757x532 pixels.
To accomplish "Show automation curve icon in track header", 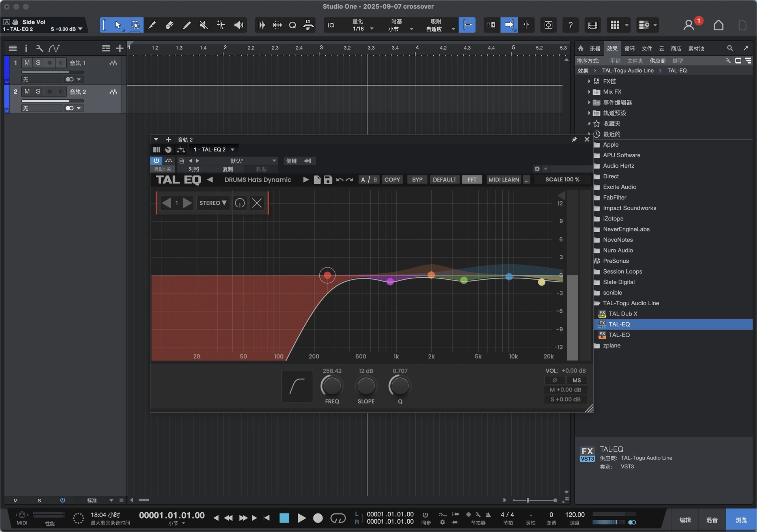I will click(54, 48).
